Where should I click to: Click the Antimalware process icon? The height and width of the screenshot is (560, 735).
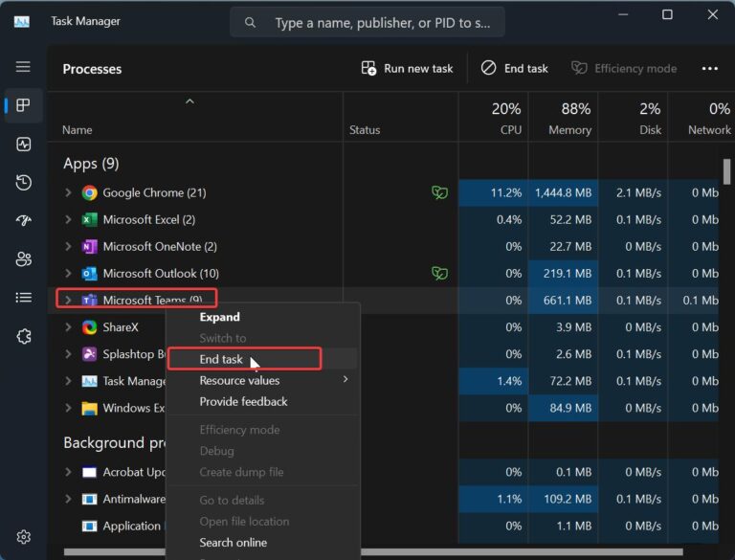coord(89,499)
